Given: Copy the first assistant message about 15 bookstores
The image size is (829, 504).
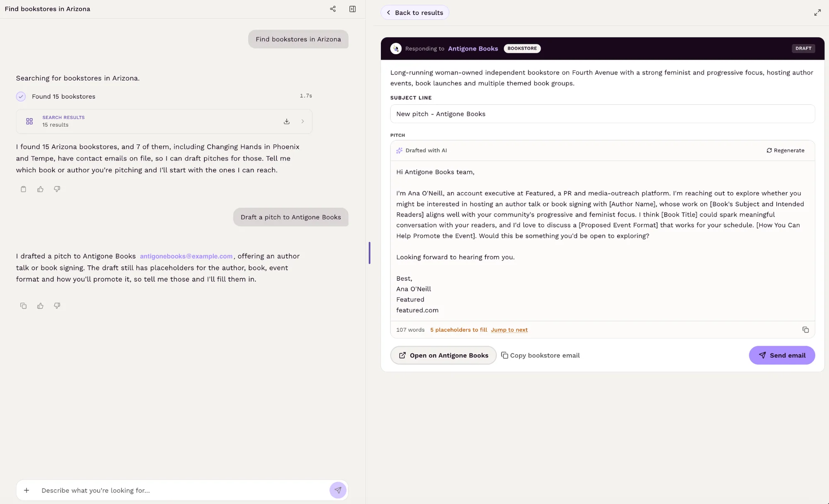Looking at the screenshot, I should tap(23, 189).
